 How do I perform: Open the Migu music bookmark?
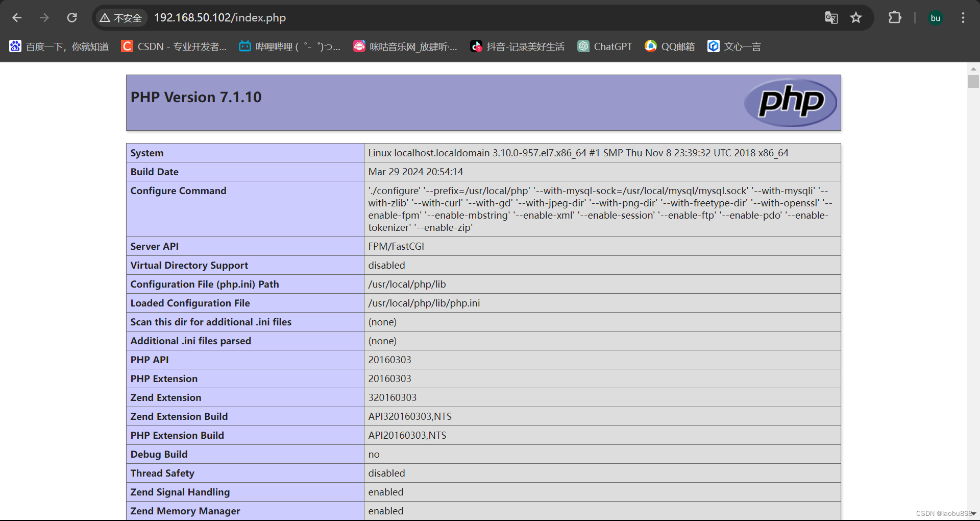pos(405,46)
